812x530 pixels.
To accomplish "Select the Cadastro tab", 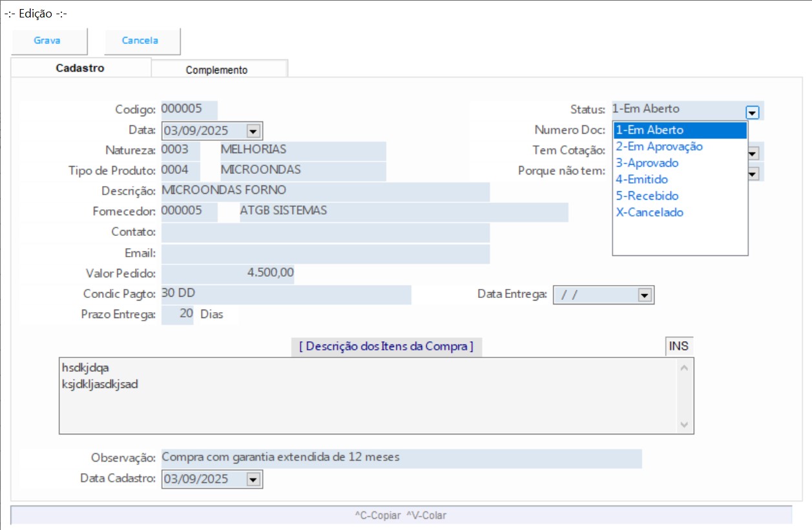I will [80, 68].
